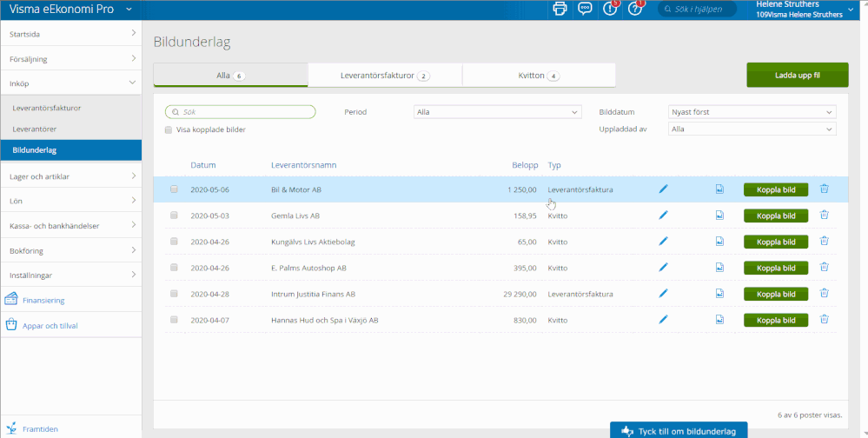Screen dimensions: 868x438
Task: Click pencil icon for Intrum Justitia Finans
Action: pos(664,294)
